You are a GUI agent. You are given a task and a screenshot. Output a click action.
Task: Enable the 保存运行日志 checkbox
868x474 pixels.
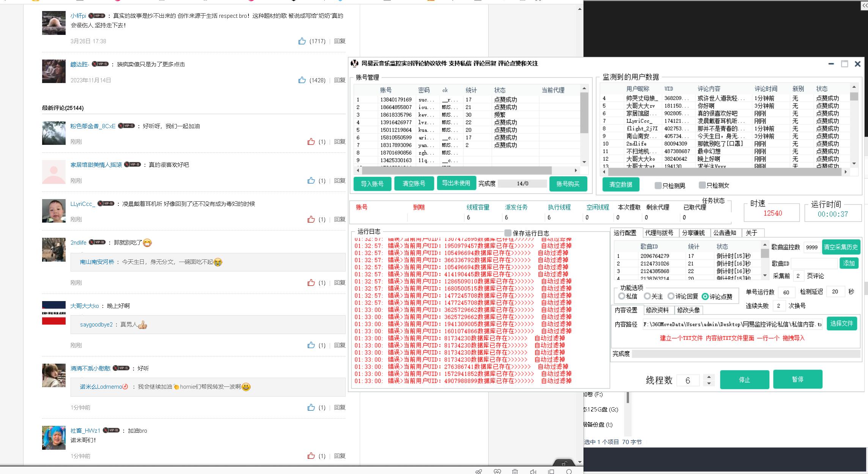pyautogui.click(x=508, y=233)
